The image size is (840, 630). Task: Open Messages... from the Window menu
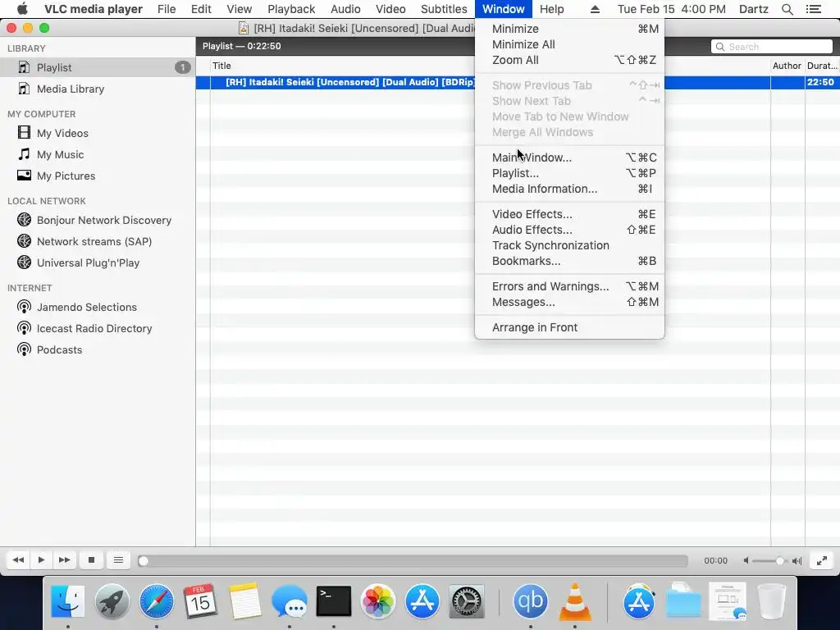[569, 302]
